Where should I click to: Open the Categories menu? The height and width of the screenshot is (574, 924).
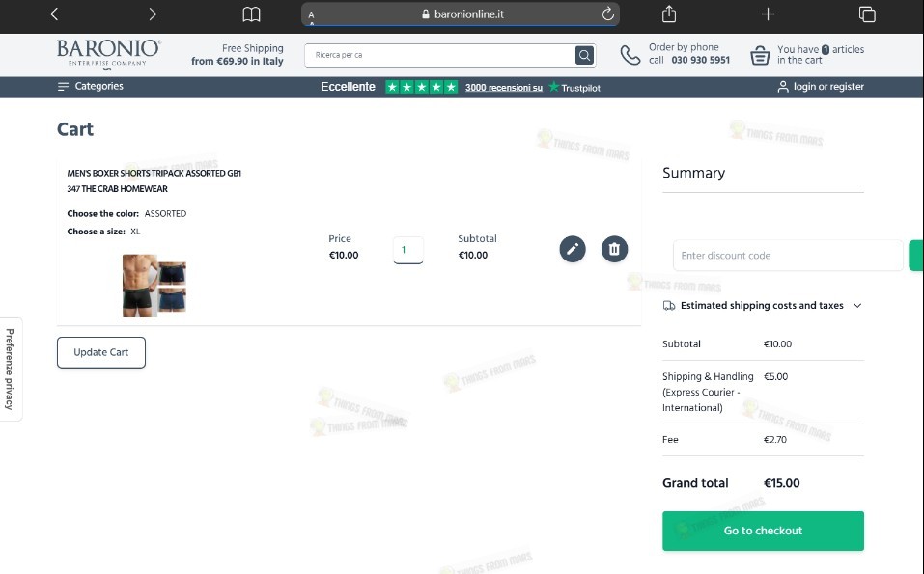[x=90, y=86]
